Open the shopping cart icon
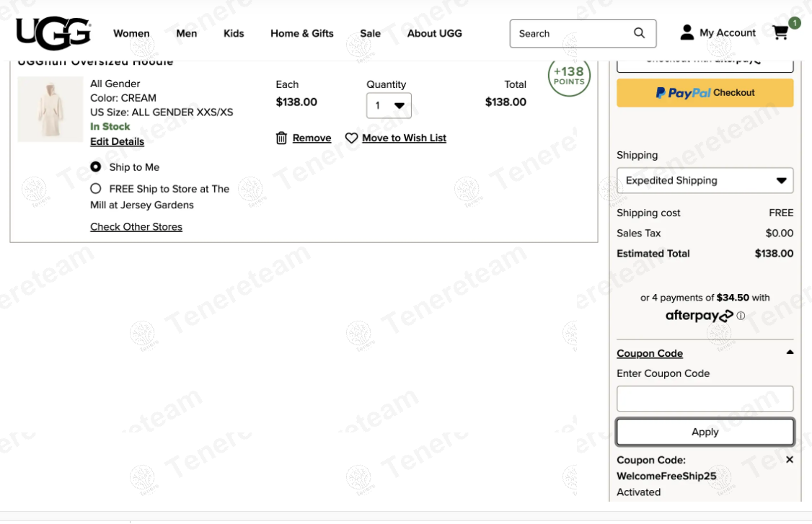 780,32
